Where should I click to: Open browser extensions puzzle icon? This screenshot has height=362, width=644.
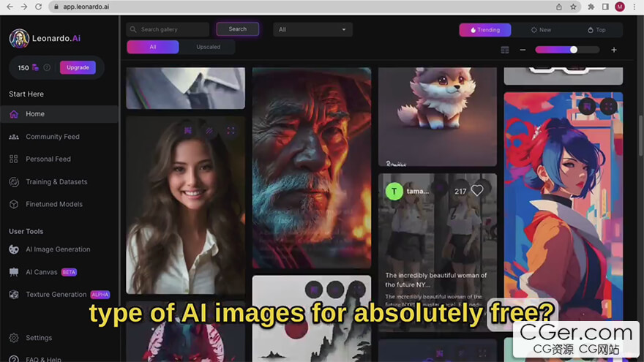pyautogui.click(x=591, y=7)
